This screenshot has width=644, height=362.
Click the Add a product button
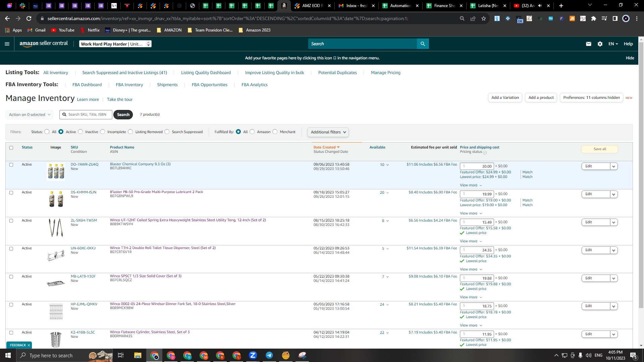tap(541, 98)
